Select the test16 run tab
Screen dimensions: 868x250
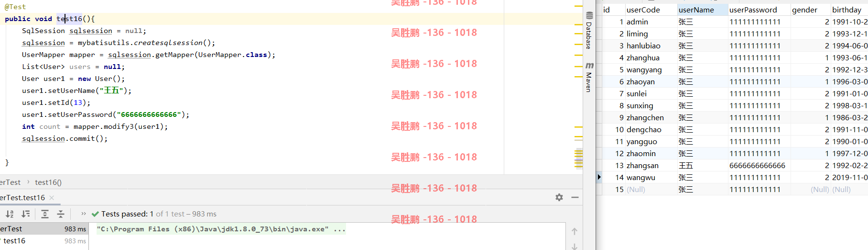pyautogui.click(x=23, y=198)
